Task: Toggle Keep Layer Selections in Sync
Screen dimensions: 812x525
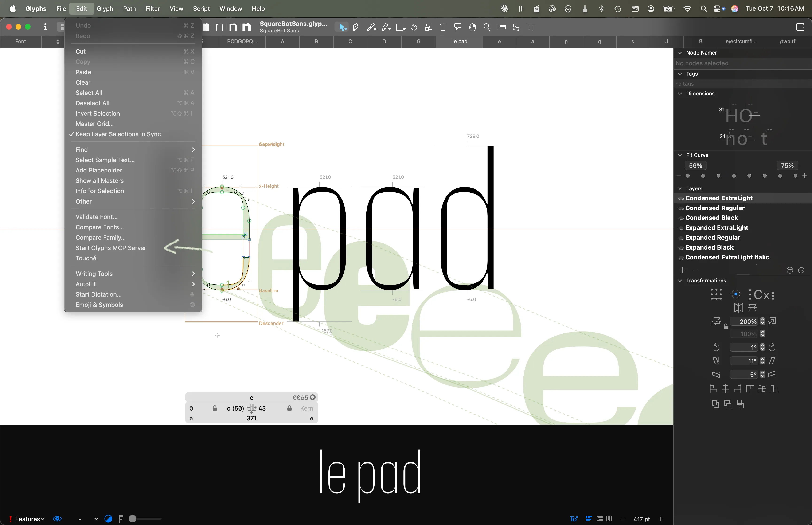Action: coord(118,134)
